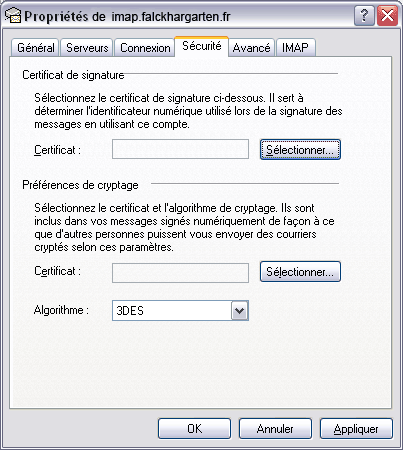The height and width of the screenshot is (450, 403).
Task: Click the Algorithme label text
Action: tap(61, 310)
